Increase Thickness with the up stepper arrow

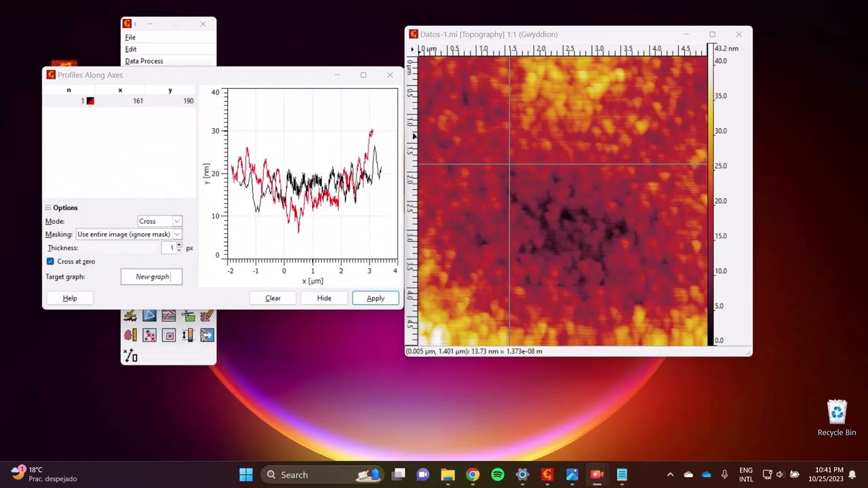point(179,245)
